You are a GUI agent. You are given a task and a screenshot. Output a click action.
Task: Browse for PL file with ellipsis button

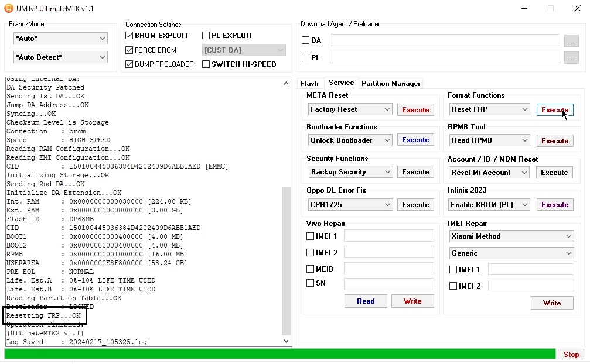(x=571, y=57)
